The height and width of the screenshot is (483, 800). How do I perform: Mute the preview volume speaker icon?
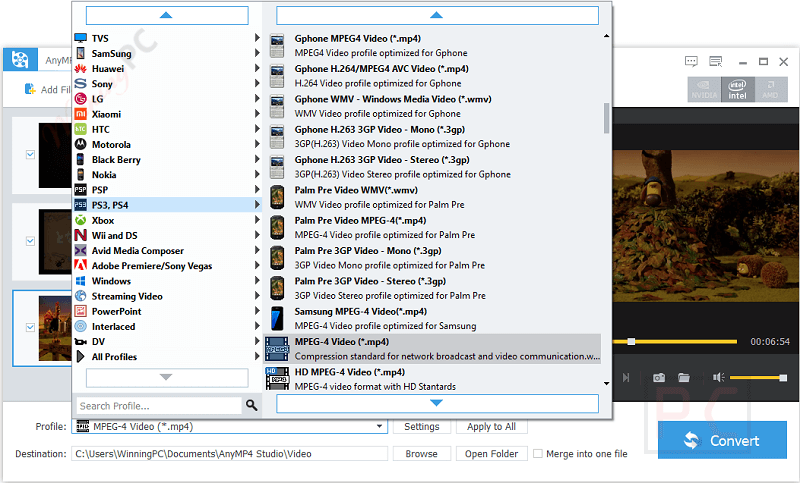[x=718, y=377]
